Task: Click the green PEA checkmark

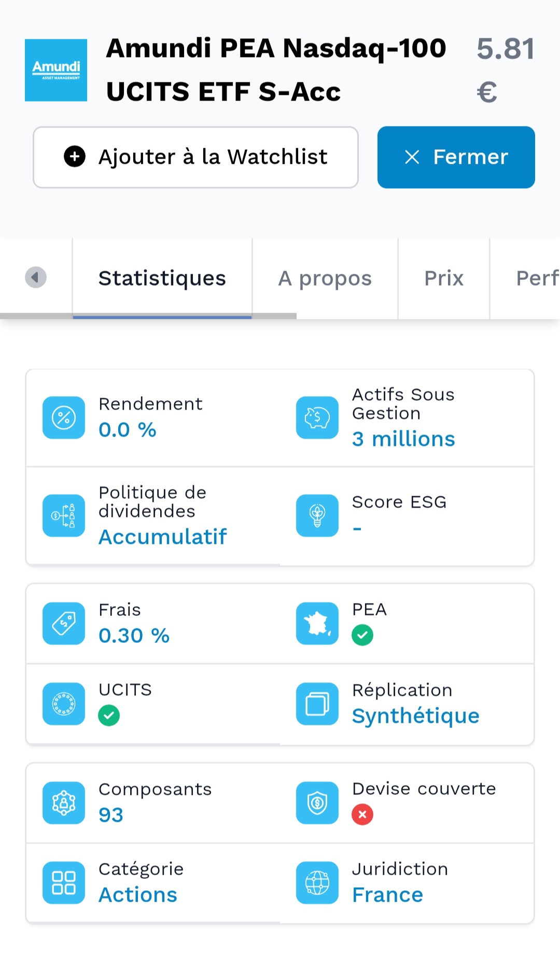Action: [x=362, y=635]
